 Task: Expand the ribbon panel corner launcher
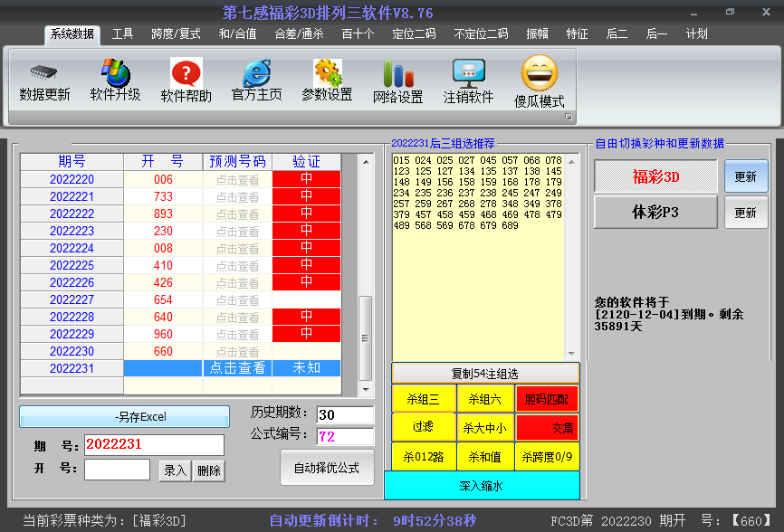[x=569, y=118]
